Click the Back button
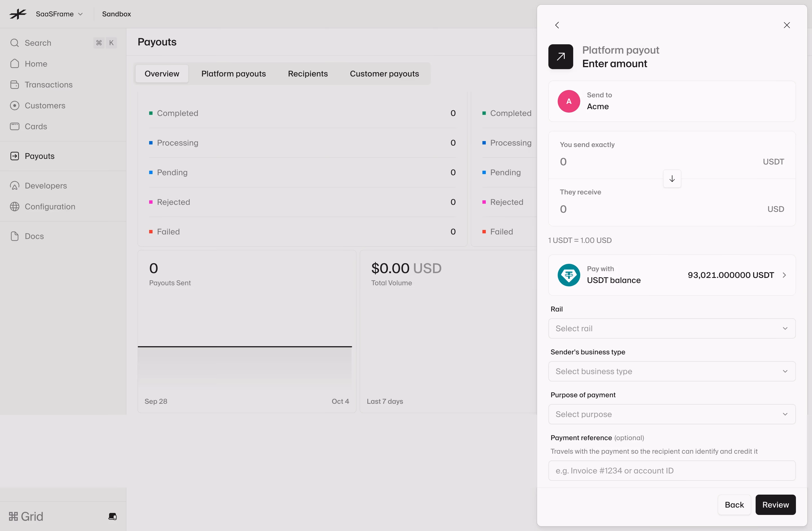Viewport: 812px width, 531px height. pyautogui.click(x=734, y=504)
